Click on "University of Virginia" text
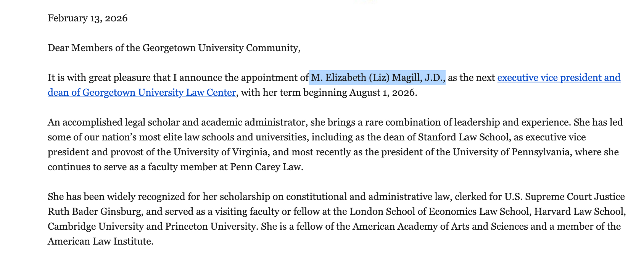 [x=221, y=152]
